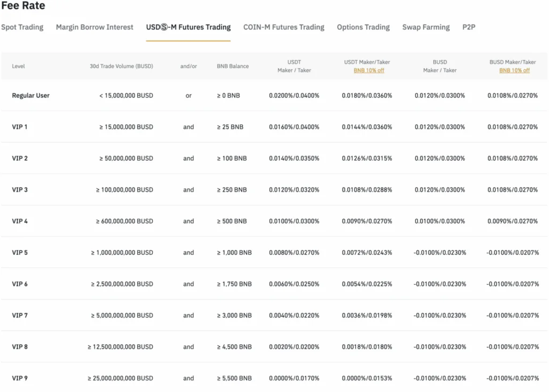Viewport: 549px width, 392px height.
Task: Click the VIP 9 level label
Action: click(x=20, y=378)
